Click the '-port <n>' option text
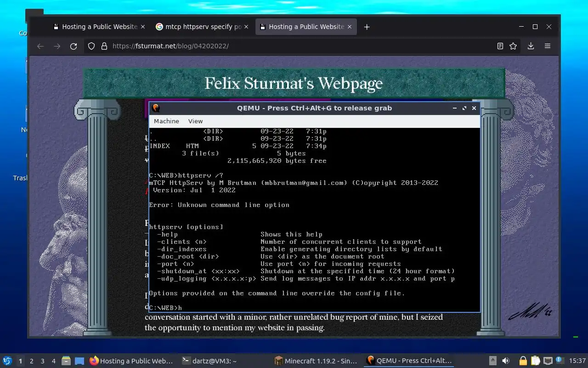The image size is (588, 368). [x=175, y=264]
